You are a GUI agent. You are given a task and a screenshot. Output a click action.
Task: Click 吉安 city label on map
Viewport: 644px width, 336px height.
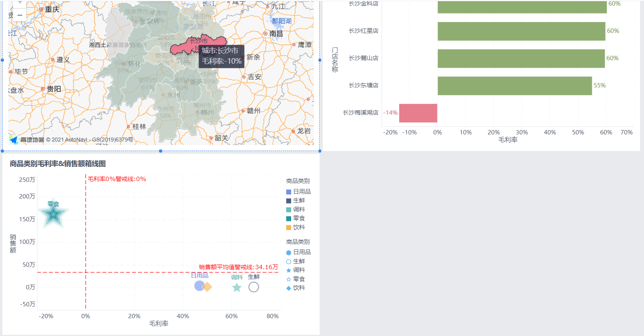point(254,77)
